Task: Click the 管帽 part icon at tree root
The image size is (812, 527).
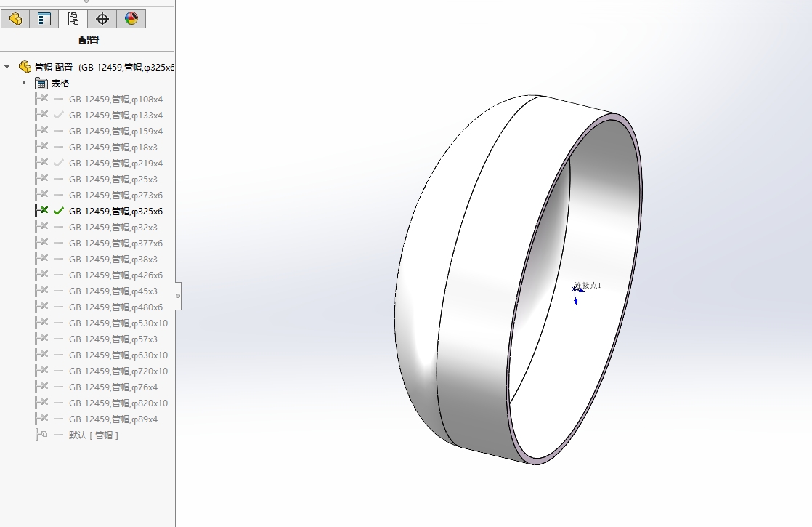Action: [x=25, y=67]
